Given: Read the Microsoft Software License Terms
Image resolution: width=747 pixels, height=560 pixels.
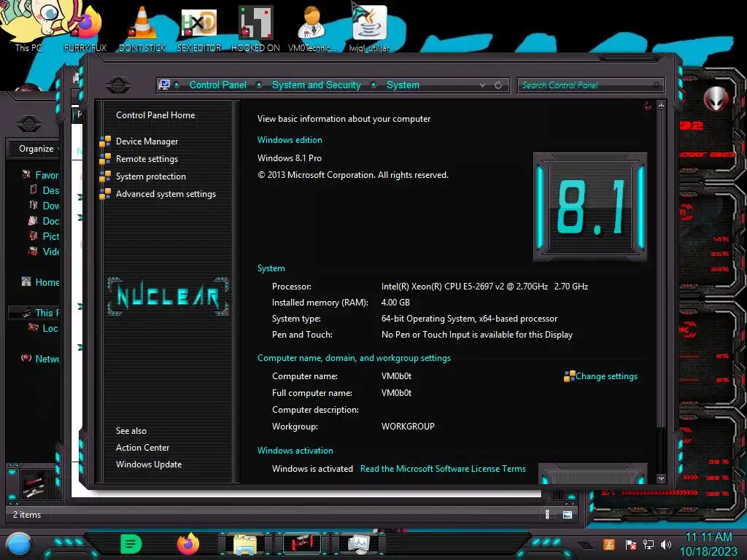Looking at the screenshot, I should click(443, 469).
